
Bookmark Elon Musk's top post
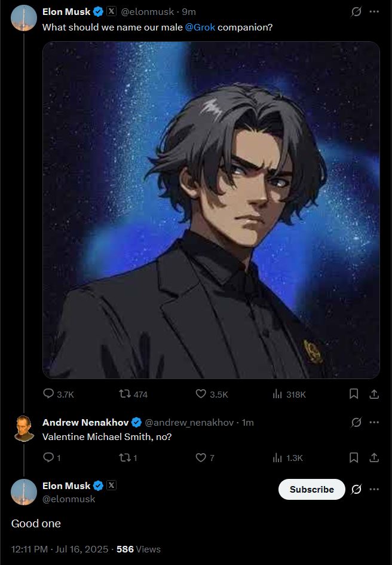coord(354,394)
